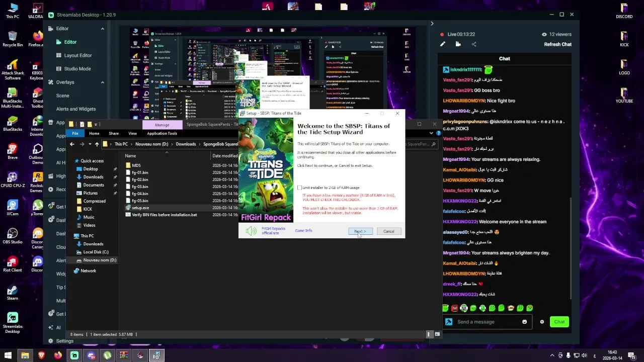The height and width of the screenshot is (362, 644).
Task: Open the Game Info link
Action: 303,231
